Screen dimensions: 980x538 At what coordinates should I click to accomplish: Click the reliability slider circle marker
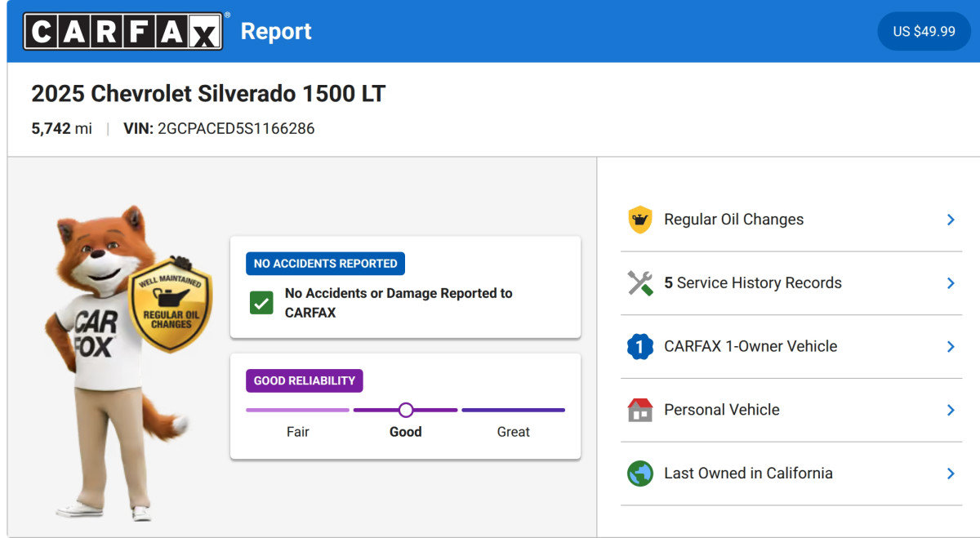(406, 410)
